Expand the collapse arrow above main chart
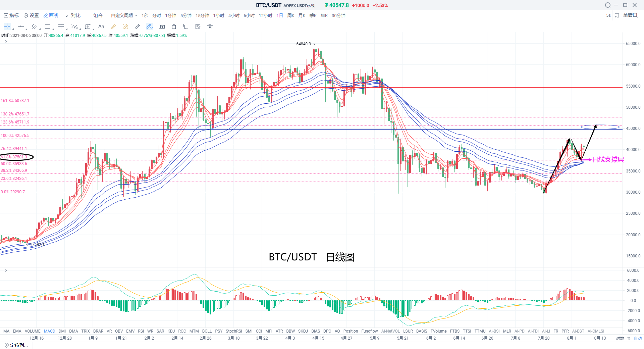The width and height of the screenshot is (644, 349). [x=6, y=42]
